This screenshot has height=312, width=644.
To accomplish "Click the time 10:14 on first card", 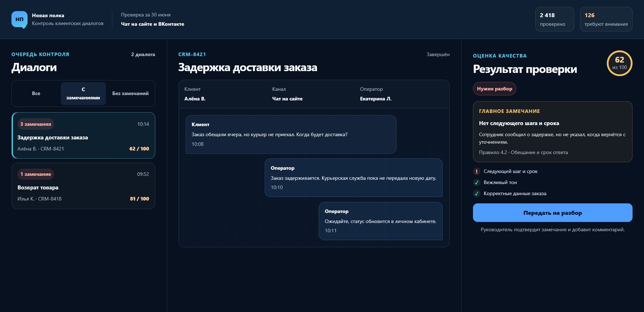I will 143,124.
